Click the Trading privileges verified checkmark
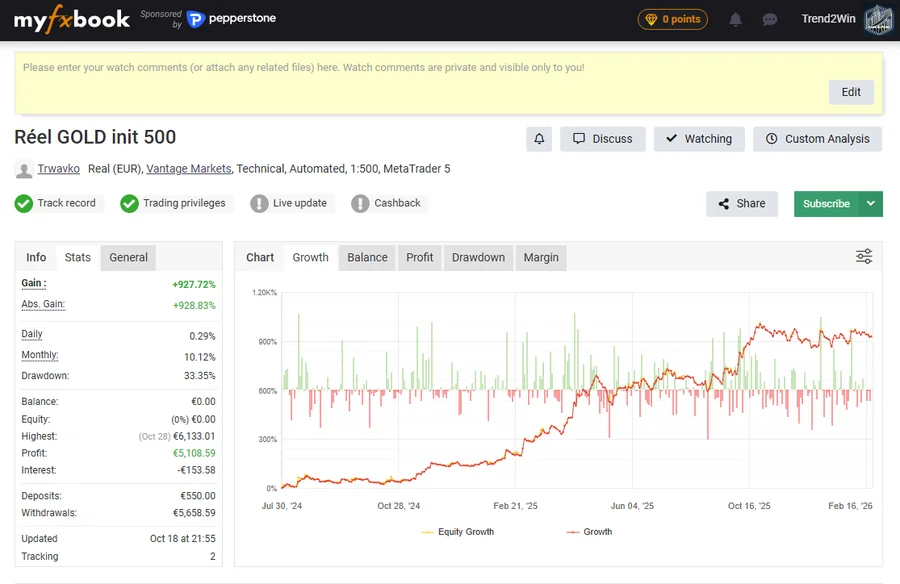900x584 pixels. coord(129,203)
